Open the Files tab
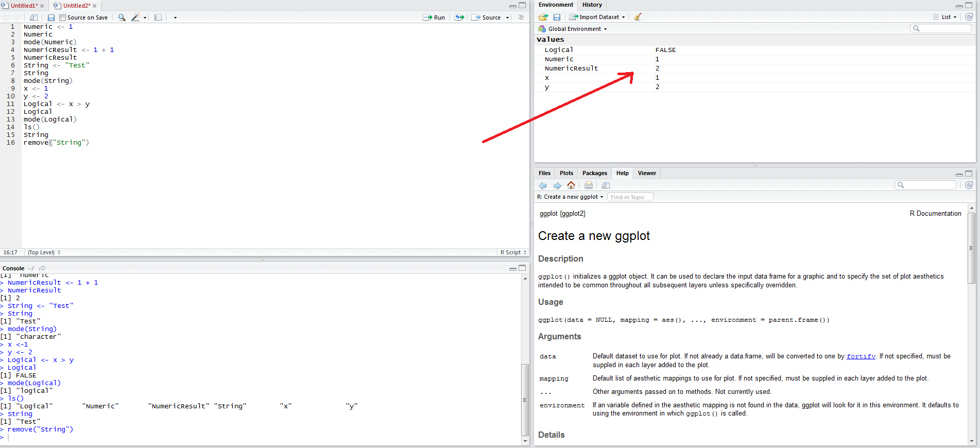The width and height of the screenshot is (980, 448). (x=544, y=173)
